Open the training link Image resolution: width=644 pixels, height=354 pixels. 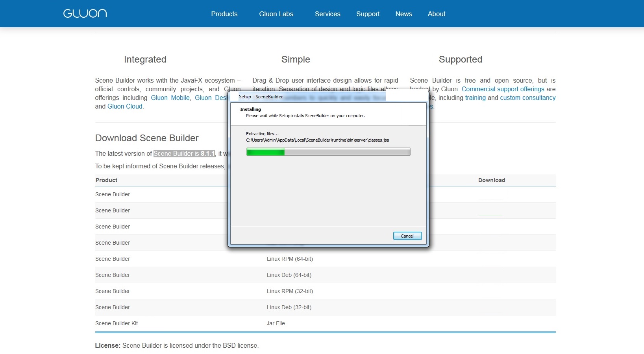475,98
